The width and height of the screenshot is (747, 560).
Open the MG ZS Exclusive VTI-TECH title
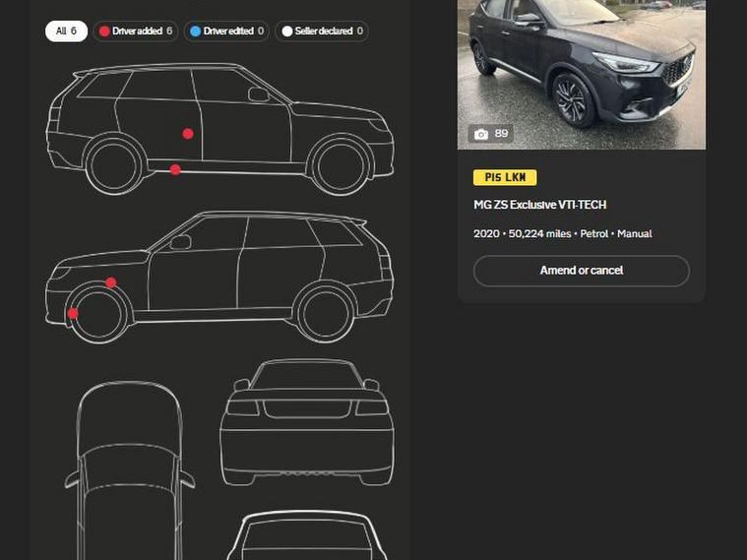(x=539, y=205)
